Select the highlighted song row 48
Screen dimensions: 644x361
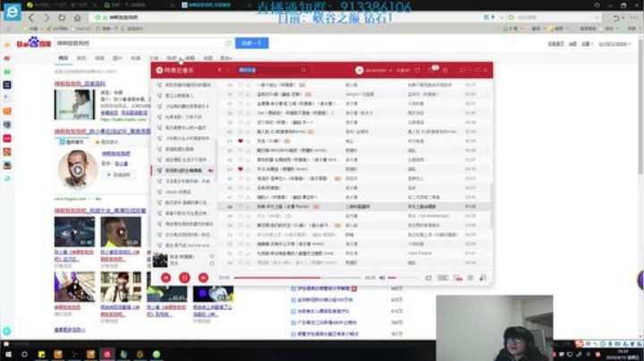point(353,206)
